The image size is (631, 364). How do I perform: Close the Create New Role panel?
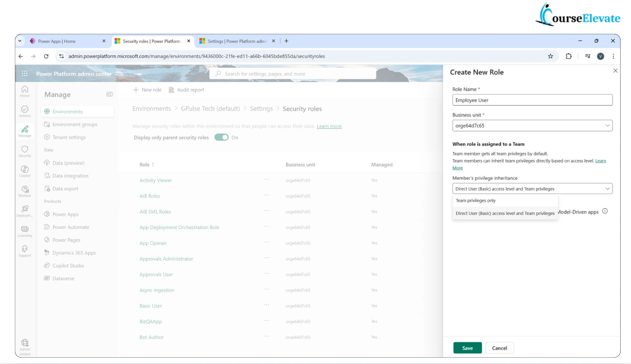click(x=615, y=71)
